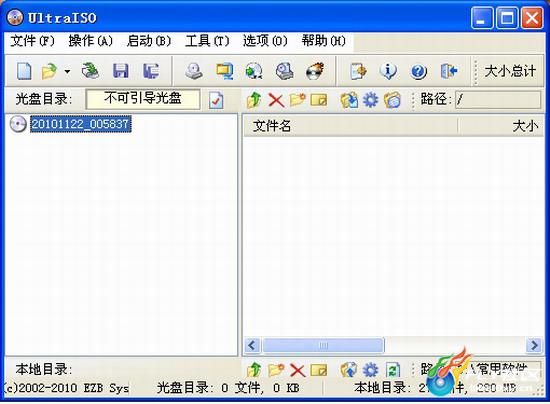Click the Save As icon
This screenshot has height=404, width=550.
(151, 71)
